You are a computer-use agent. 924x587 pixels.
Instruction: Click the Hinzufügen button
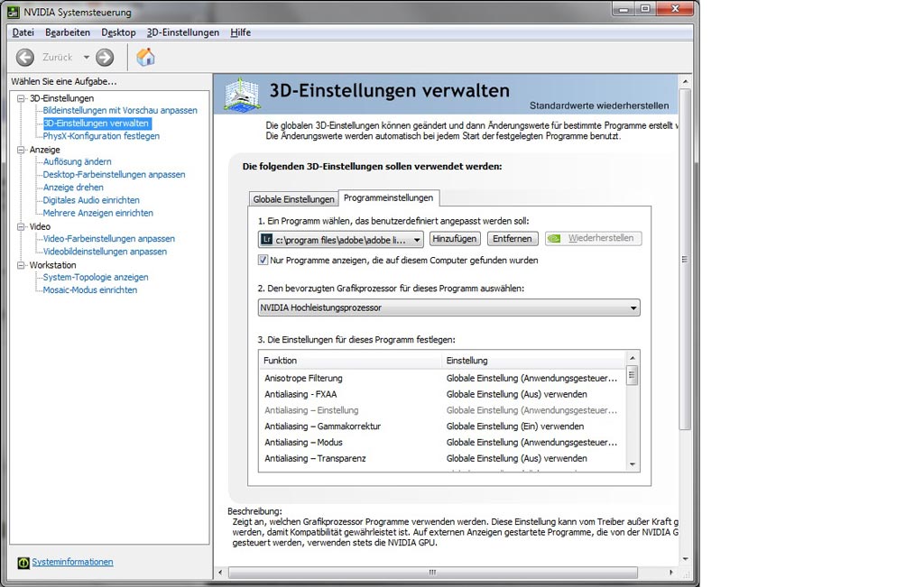[x=455, y=238]
